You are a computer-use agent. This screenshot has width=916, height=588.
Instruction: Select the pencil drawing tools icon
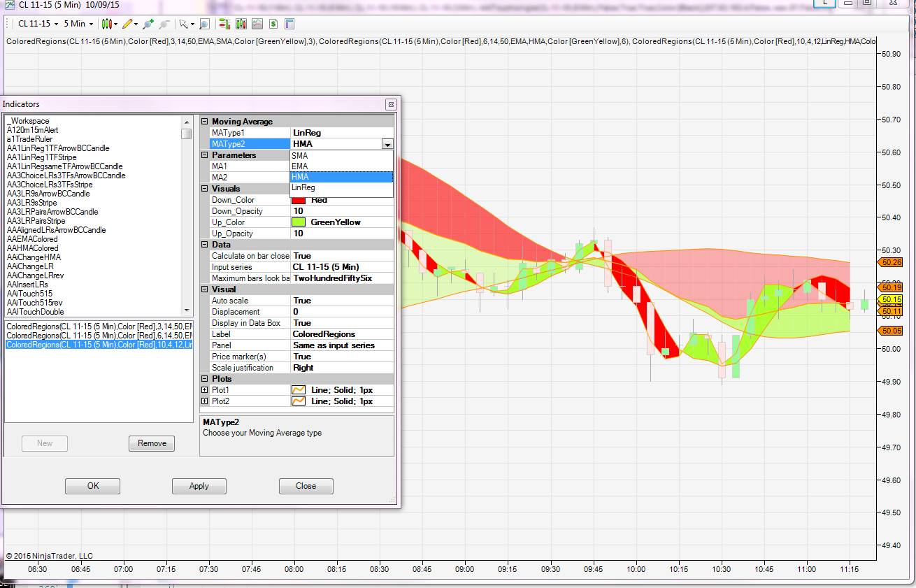pyautogui.click(x=127, y=24)
